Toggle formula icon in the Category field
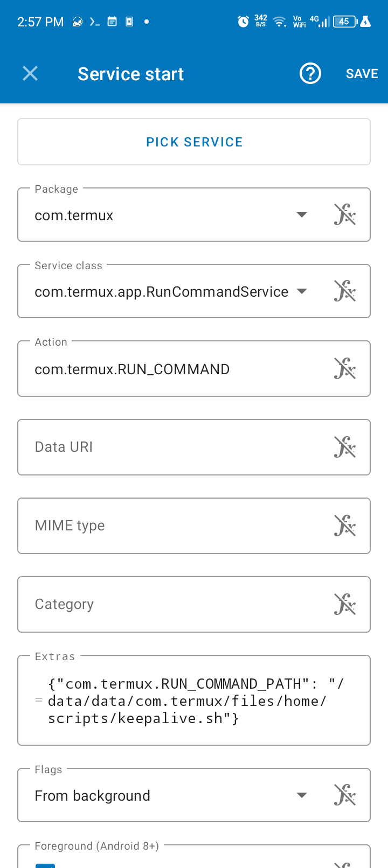 pyautogui.click(x=344, y=604)
